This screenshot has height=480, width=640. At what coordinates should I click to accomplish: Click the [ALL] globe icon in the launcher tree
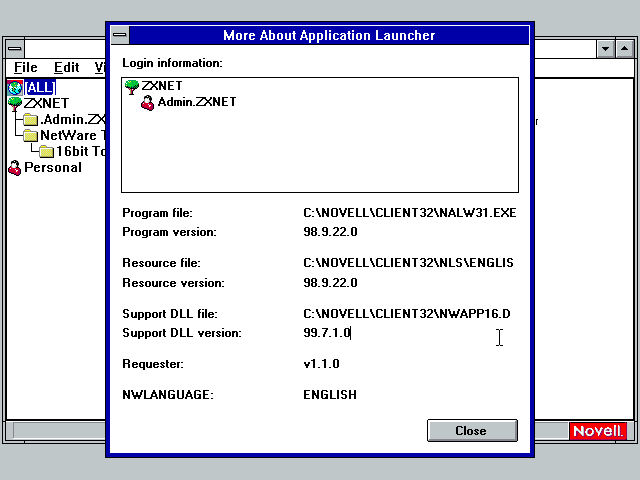pyautogui.click(x=15, y=87)
